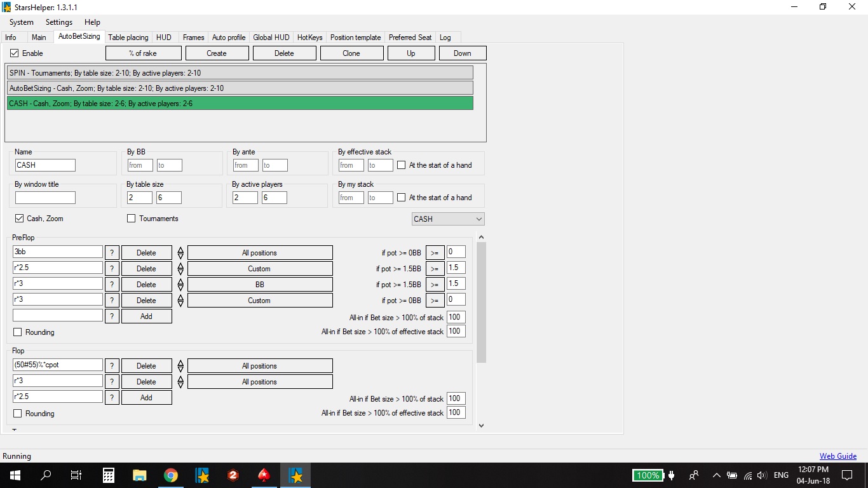Open Wi-Fi network settings in tray
This screenshot has width=868, height=488.
click(x=748, y=475)
